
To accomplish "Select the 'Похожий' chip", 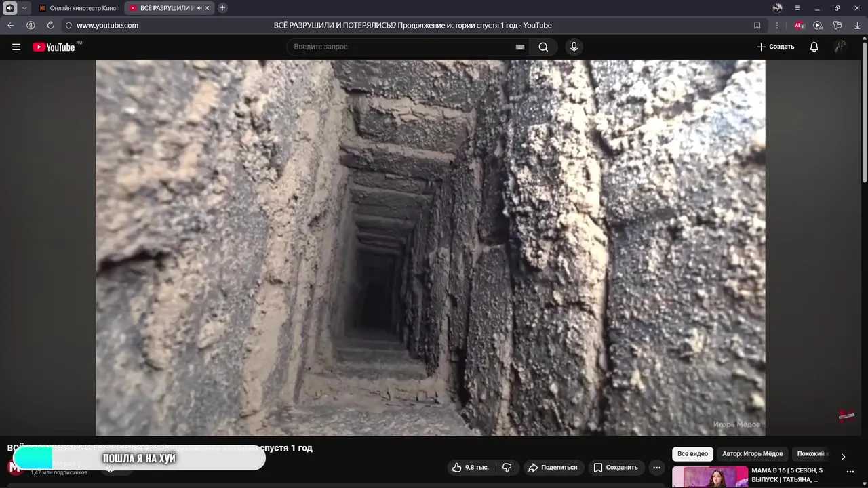I will (811, 453).
